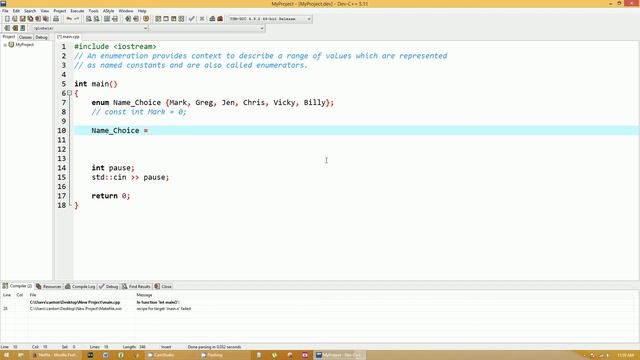
Task: Click the Redo toolbar icon
Action: [x=76, y=19]
